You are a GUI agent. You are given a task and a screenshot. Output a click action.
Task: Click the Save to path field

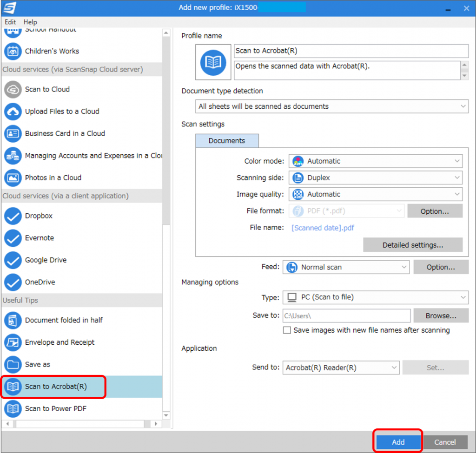[346, 316]
